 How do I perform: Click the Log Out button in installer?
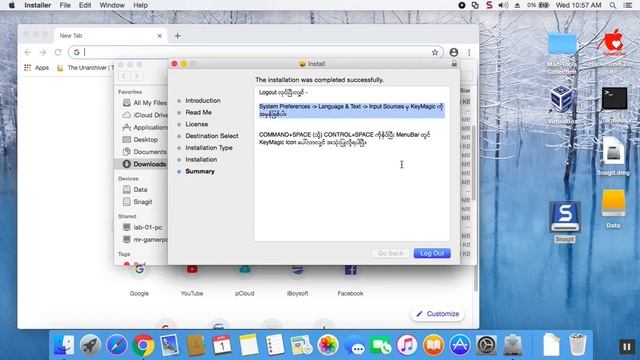click(x=432, y=253)
